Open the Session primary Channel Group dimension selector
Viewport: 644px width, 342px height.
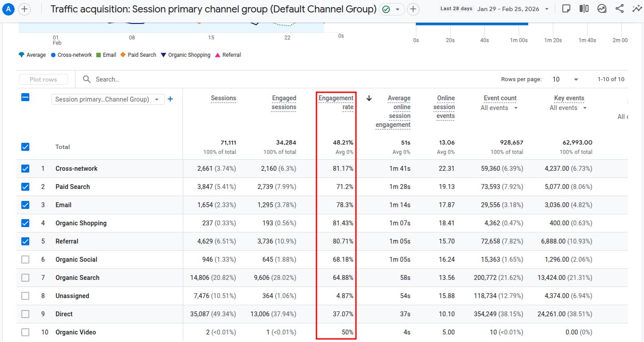(107, 99)
